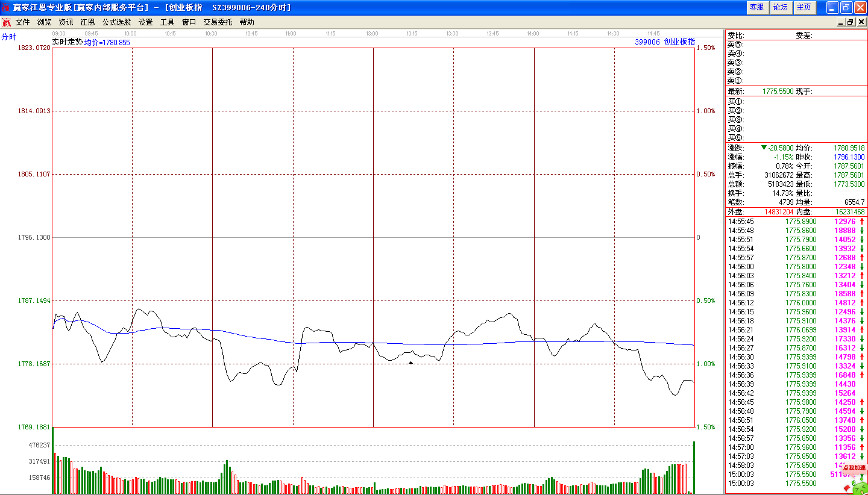The width and height of the screenshot is (868, 495).
Task: Click the 实时走势 chart title
Action: click(68, 42)
